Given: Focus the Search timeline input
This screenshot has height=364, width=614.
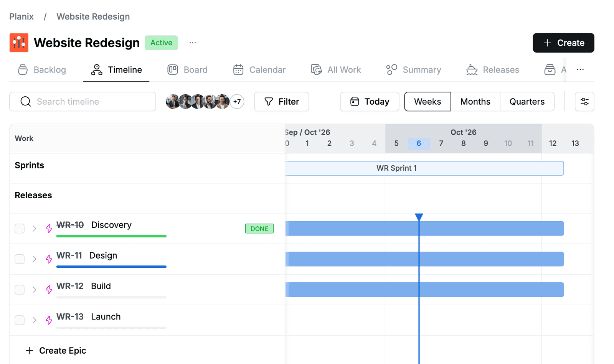Looking at the screenshot, I should [x=83, y=102].
